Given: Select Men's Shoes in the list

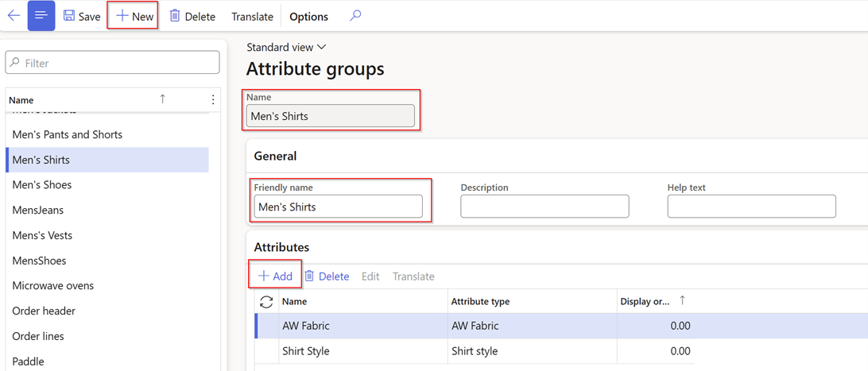Looking at the screenshot, I should click(x=108, y=184).
